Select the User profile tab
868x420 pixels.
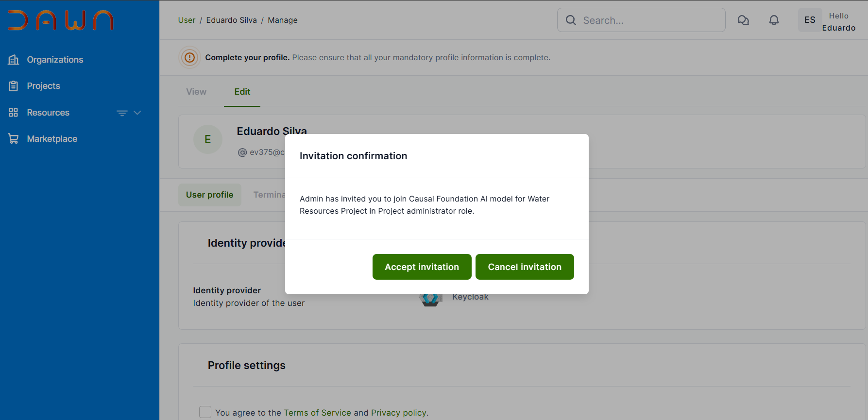[x=209, y=195]
